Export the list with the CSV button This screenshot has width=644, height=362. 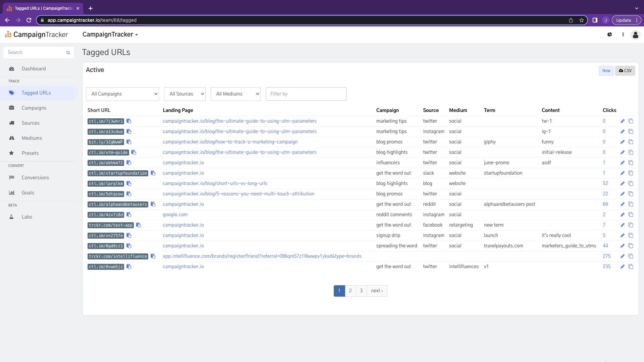625,71
